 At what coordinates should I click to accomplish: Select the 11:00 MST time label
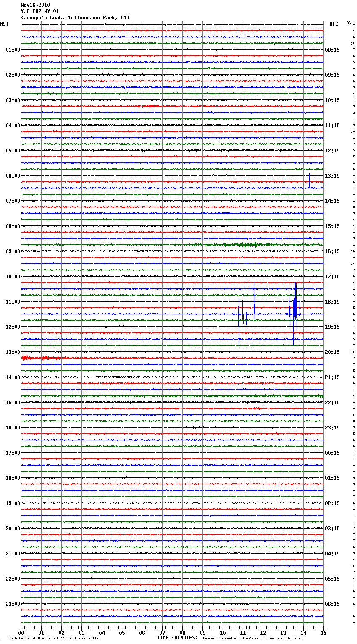pos(13,302)
